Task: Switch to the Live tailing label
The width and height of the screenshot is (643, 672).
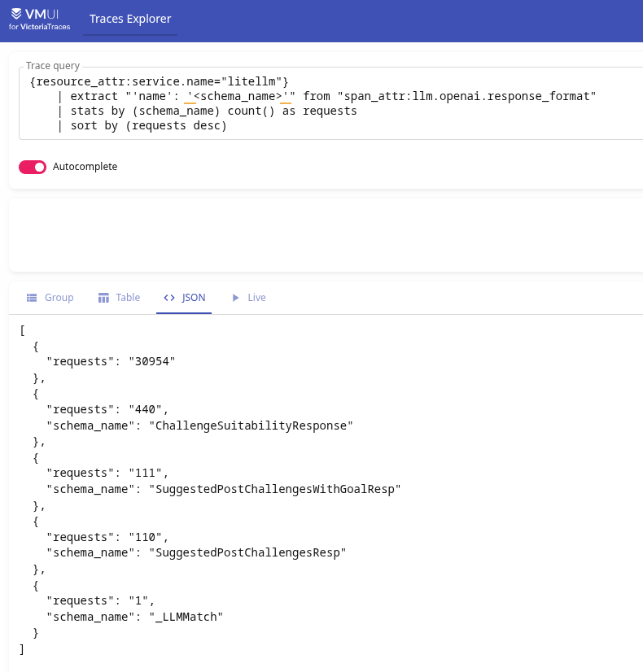Action: (256, 298)
